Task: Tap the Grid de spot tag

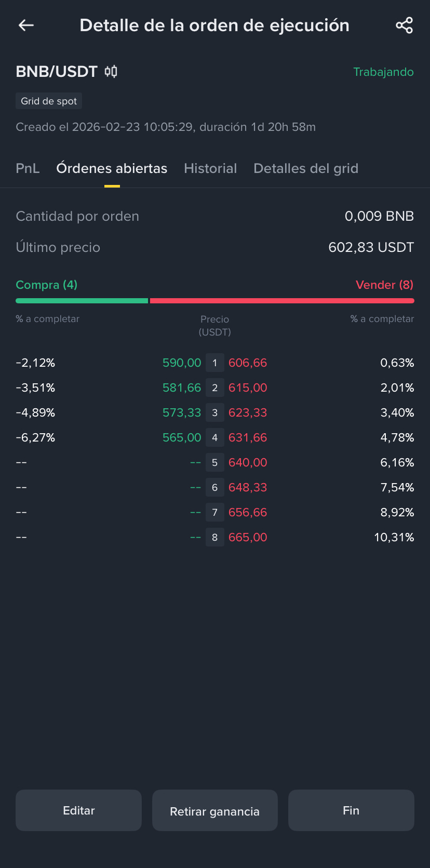Action: coord(49,101)
